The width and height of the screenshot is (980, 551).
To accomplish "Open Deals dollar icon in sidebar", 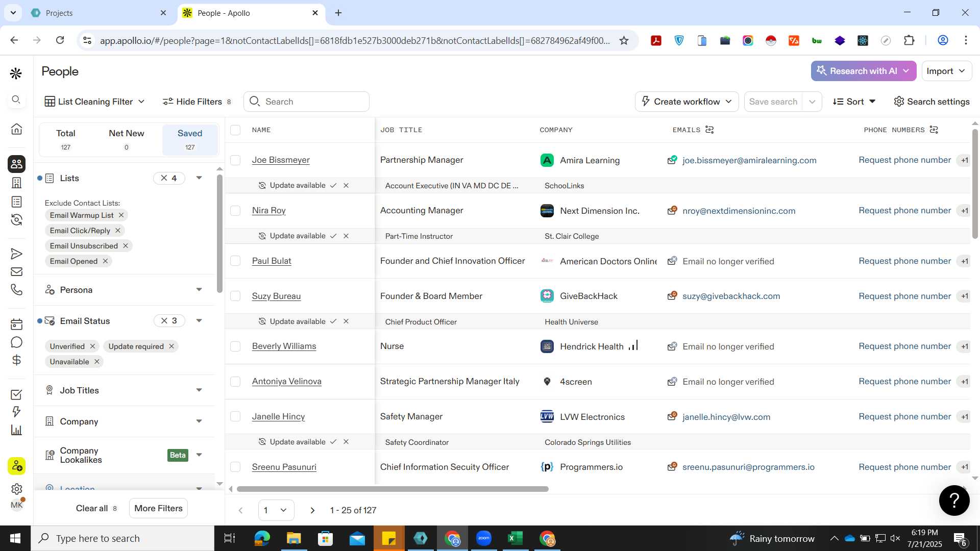I will click(16, 360).
